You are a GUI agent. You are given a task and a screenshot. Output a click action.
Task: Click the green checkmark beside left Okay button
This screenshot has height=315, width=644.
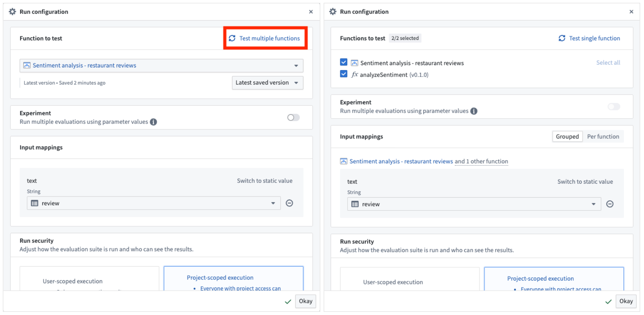click(x=288, y=301)
